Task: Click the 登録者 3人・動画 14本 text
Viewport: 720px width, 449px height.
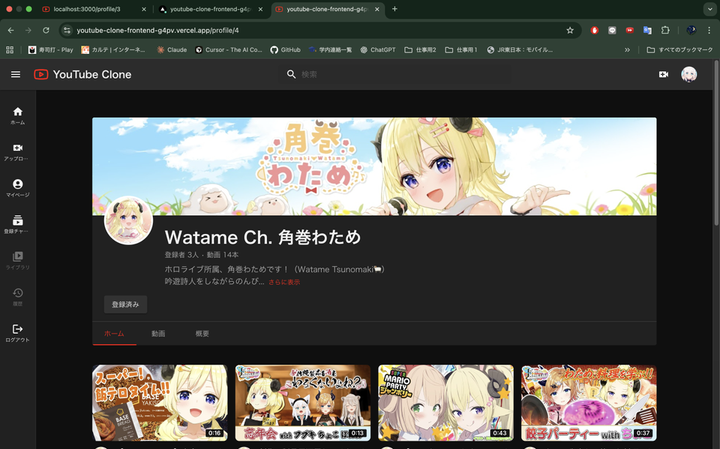Action: [x=202, y=255]
